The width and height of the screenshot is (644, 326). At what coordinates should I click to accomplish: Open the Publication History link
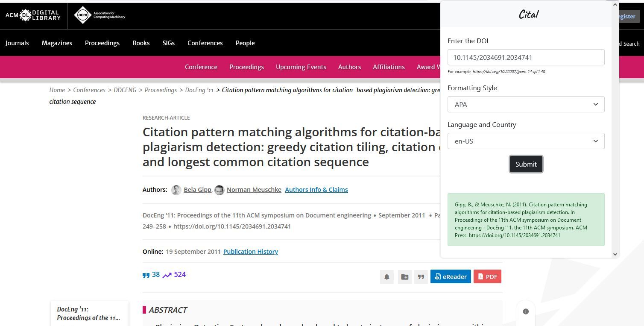(251, 252)
